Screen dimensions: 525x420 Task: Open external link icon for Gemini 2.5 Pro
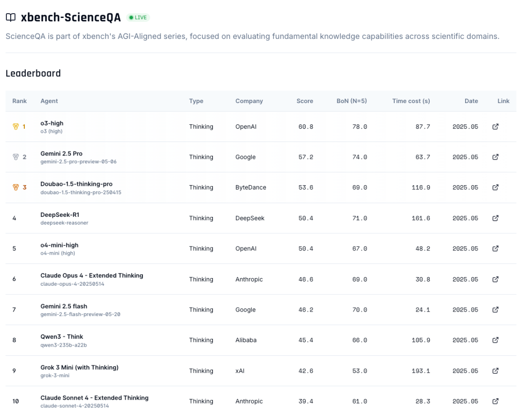tap(495, 157)
